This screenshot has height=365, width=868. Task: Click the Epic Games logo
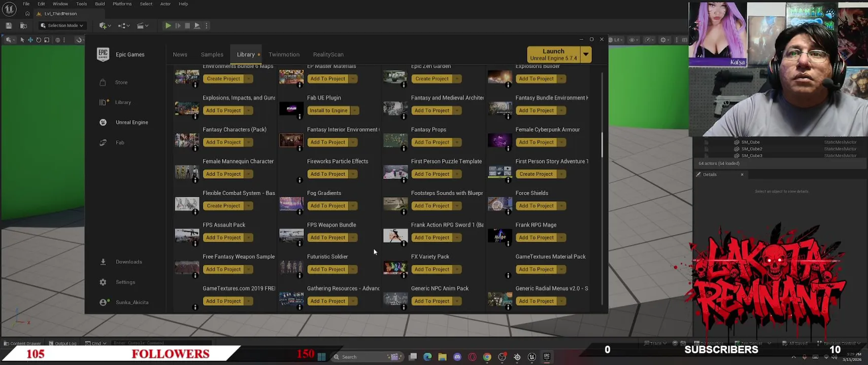[103, 54]
